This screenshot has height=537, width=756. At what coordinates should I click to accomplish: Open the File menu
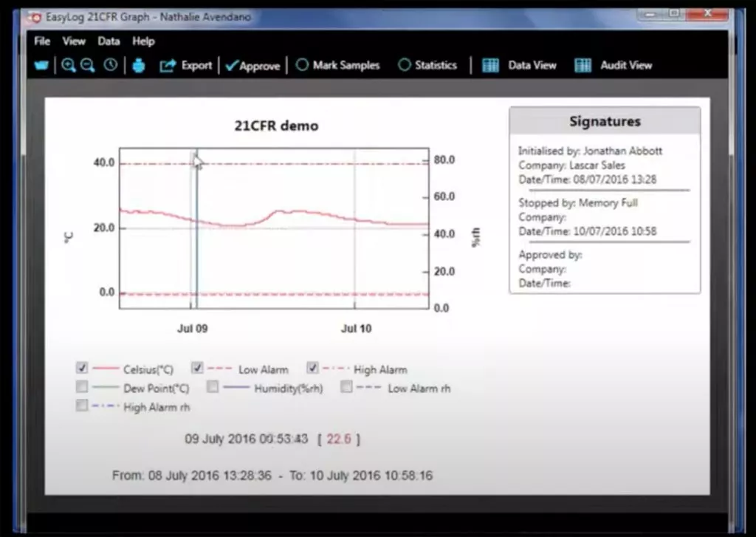pos(41,41)
